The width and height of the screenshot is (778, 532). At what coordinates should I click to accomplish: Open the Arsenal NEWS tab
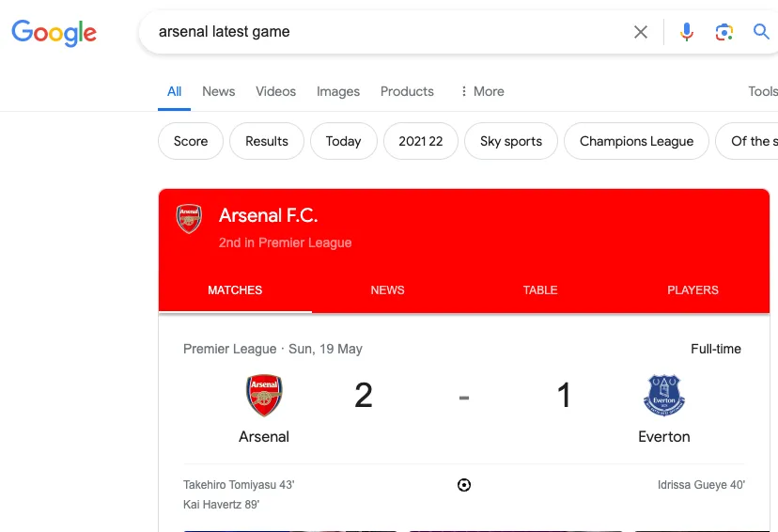pos(387,290)
